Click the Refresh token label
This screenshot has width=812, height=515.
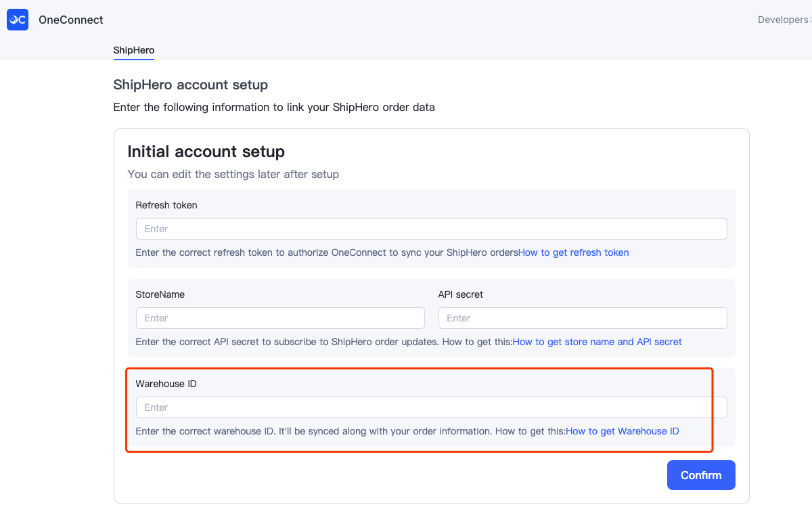(x=166, y=205)
